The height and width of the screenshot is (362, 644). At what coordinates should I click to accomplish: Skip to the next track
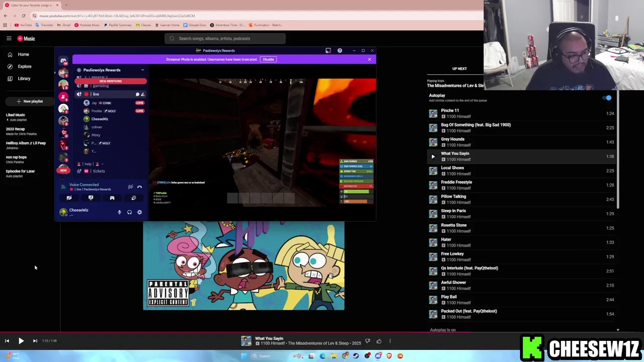coord(35,341)
